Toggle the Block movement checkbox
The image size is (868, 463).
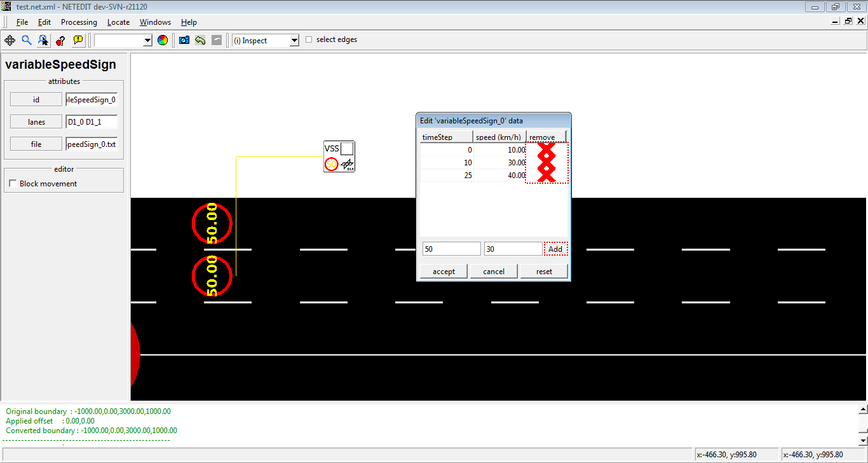(x=13, y=184)
